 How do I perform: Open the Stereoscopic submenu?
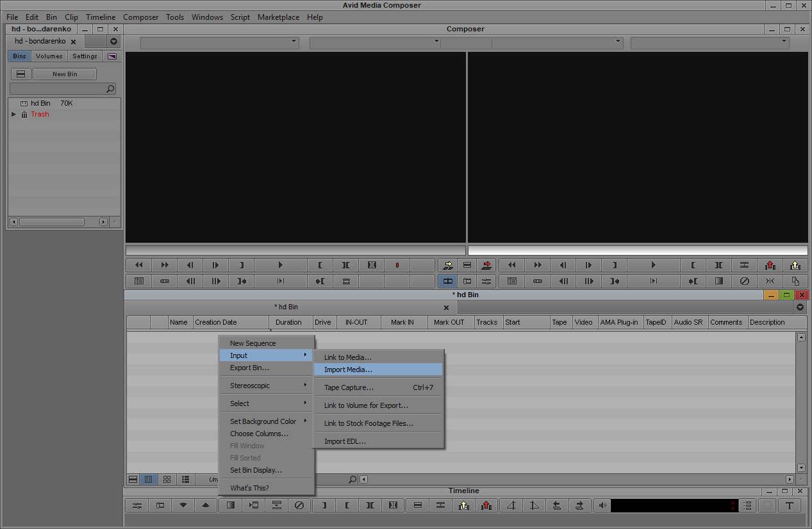coord(267,386)
